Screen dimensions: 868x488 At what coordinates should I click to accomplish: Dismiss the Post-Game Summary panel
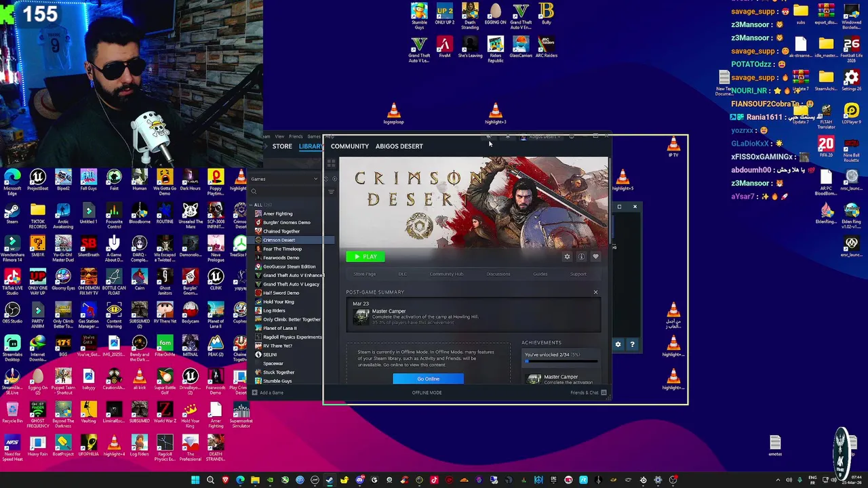[x=595, y=292]
